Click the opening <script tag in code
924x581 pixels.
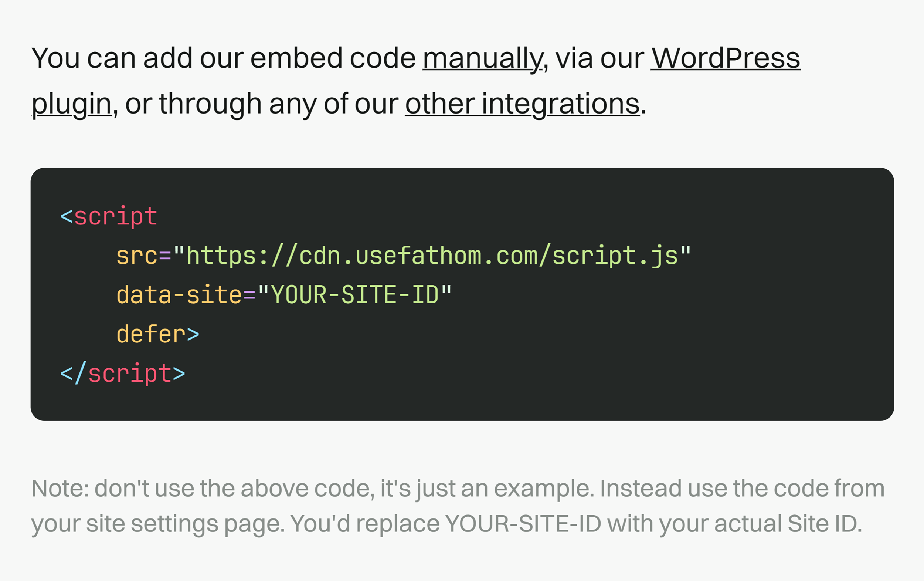point(109,217)
